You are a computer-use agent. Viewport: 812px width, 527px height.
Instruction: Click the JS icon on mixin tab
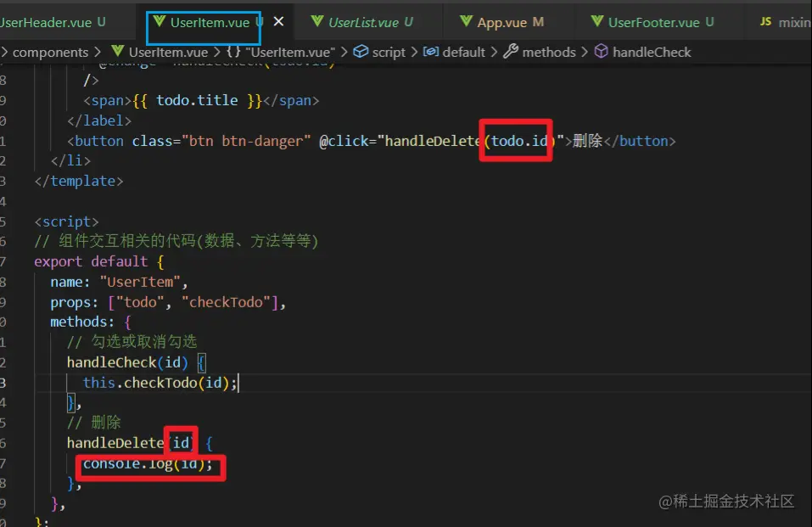tap(765, 21)
